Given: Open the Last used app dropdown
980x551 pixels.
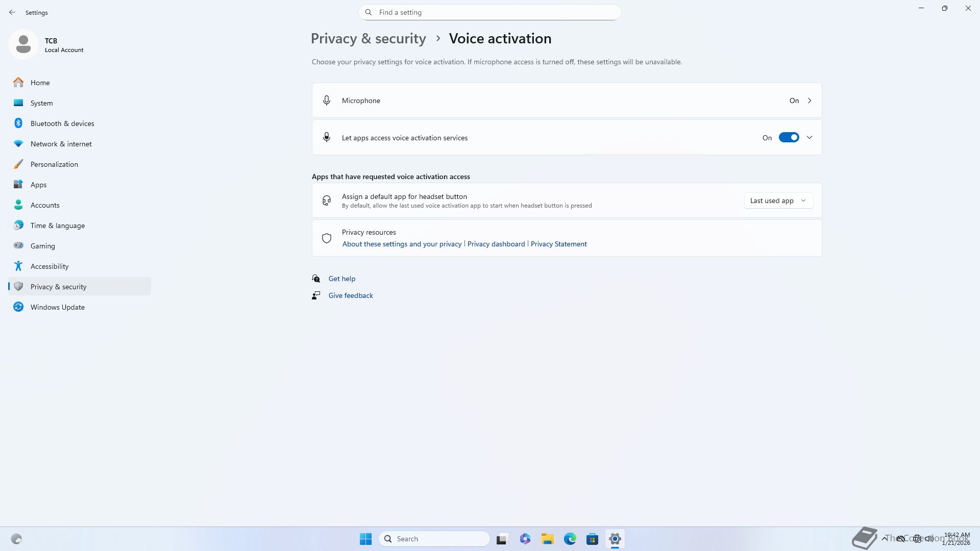Looking at the screenshot, I should 778,201.
